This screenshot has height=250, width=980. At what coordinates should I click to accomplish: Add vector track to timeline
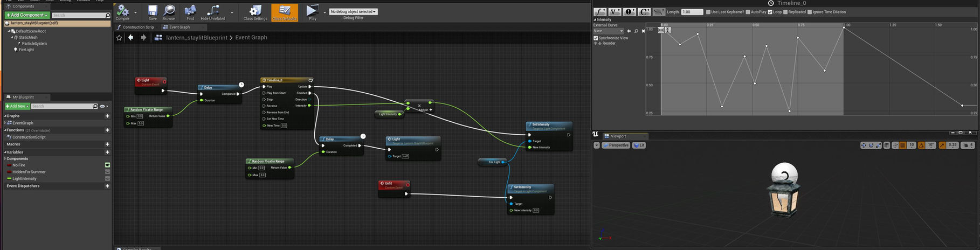pyautogui.click(x=615, y=12)
